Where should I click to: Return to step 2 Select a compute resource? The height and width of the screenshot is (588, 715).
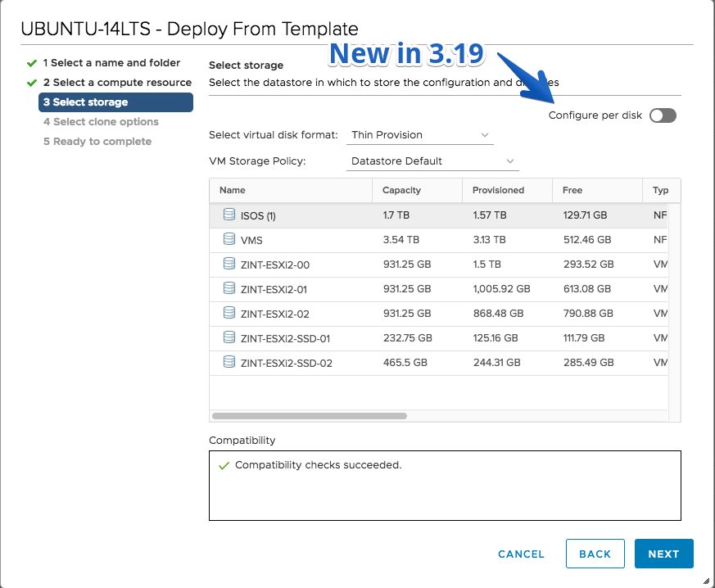tap(117, 83)
